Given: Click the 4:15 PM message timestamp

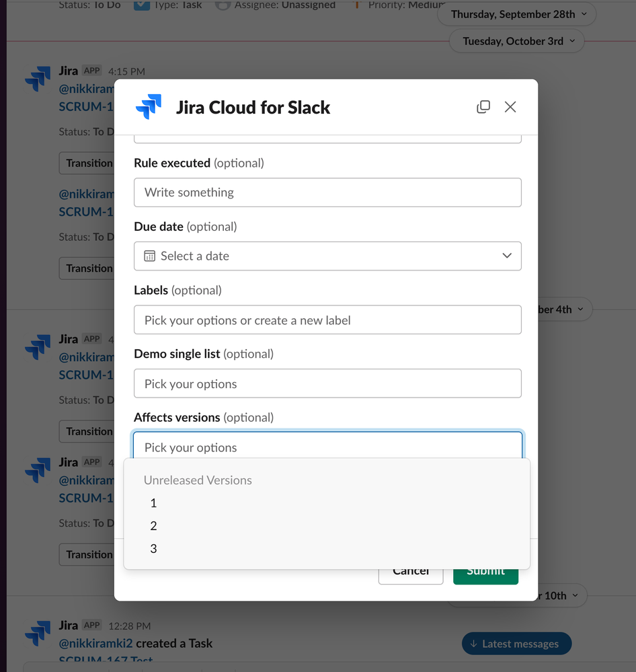Looking at the screenshot, I should 126,71.
